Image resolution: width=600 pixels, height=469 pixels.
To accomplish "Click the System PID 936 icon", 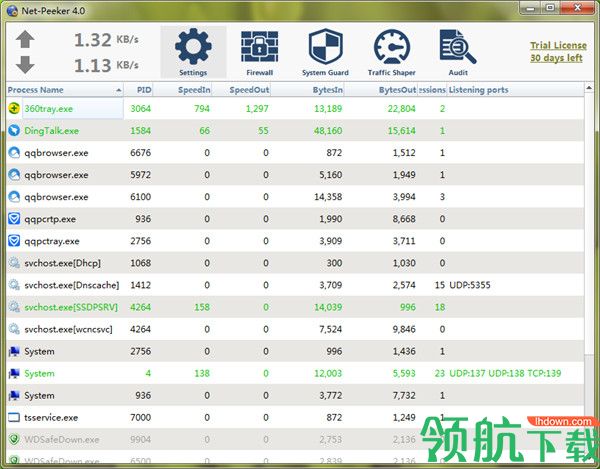I will pyautogui.click(x=14, y=395).
